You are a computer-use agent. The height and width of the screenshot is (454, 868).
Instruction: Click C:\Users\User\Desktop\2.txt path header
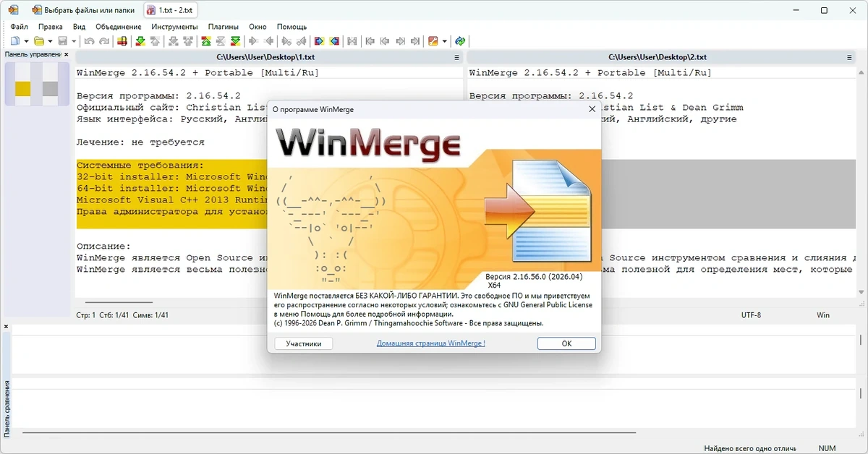(658, 57)
